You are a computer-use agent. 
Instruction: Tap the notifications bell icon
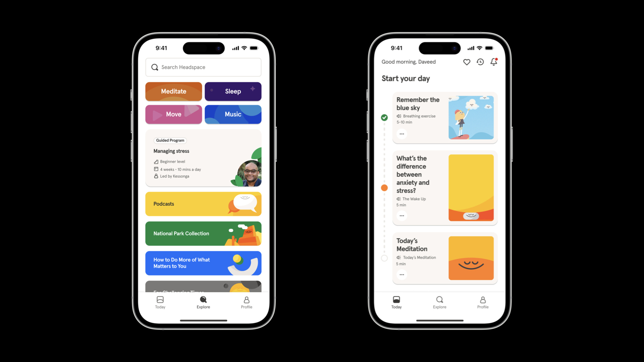[x=494, y=62]
